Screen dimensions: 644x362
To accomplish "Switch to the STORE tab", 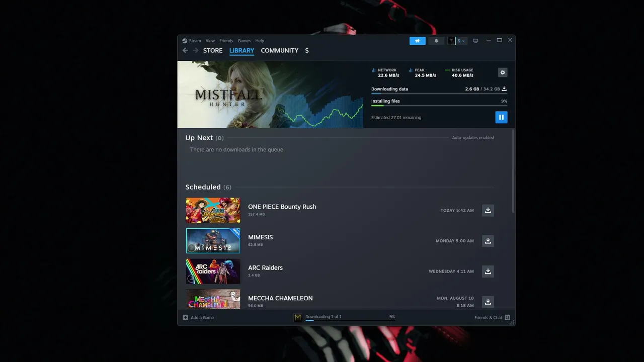I will 213,50.
